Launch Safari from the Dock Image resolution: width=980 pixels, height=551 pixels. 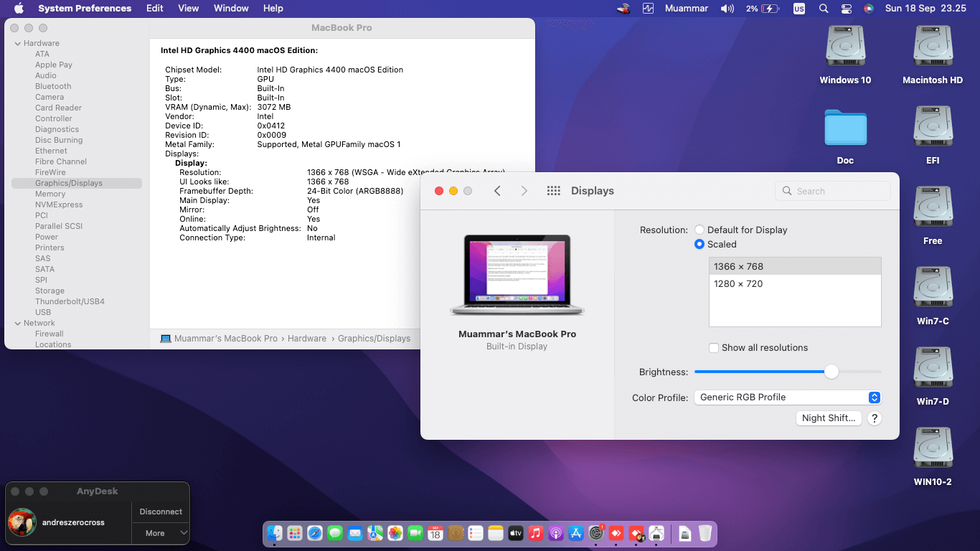click(x=315, y=533)
